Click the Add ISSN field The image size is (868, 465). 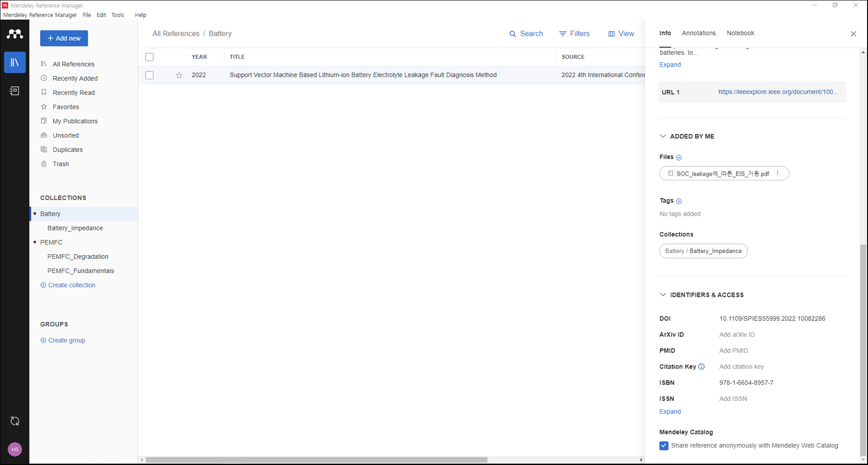tap(733, 399)
